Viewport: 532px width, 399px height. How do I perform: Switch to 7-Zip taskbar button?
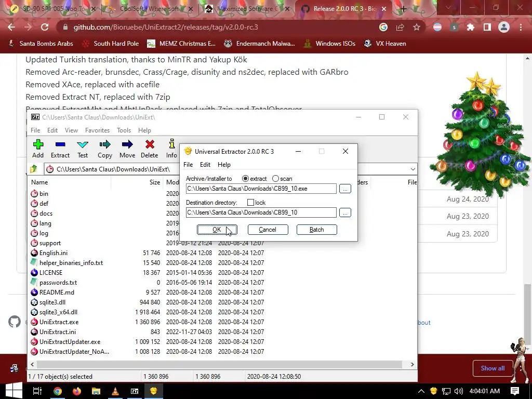(x=135, y=391)
